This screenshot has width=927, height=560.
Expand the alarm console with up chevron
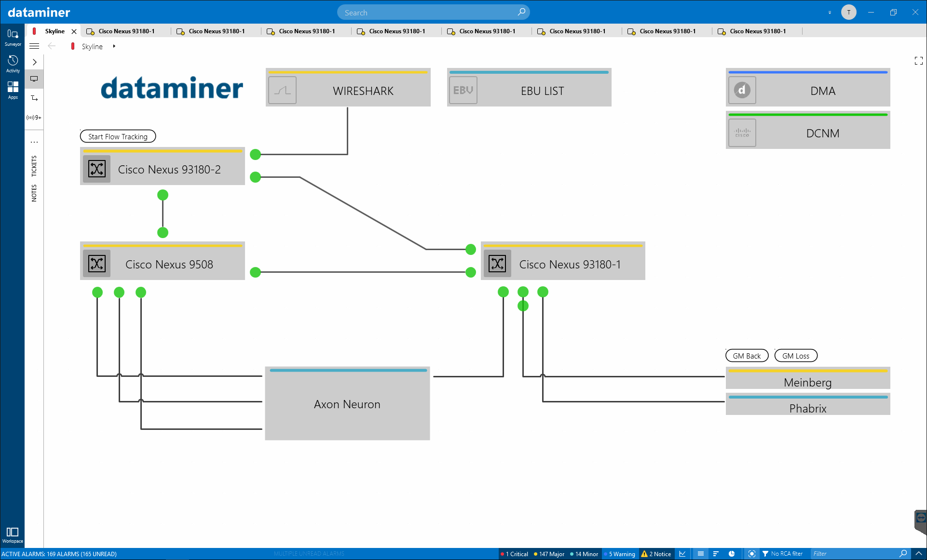pyautogui.click(x=918, y=554)
